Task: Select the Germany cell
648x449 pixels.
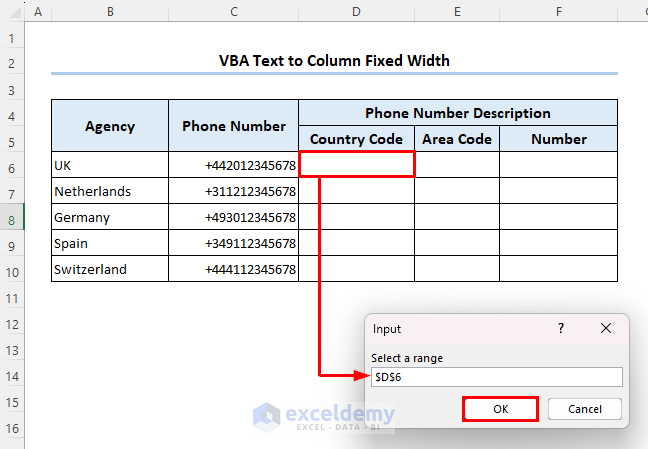Action: [x=110, y=217]
